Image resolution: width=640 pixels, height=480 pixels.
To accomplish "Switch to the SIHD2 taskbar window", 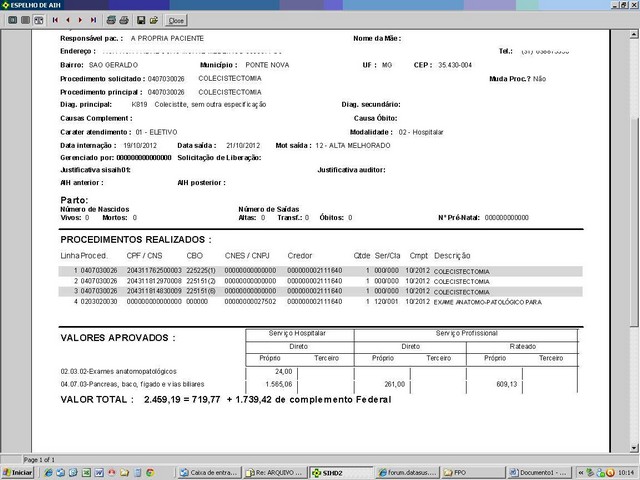I will [x=337, y=471].
